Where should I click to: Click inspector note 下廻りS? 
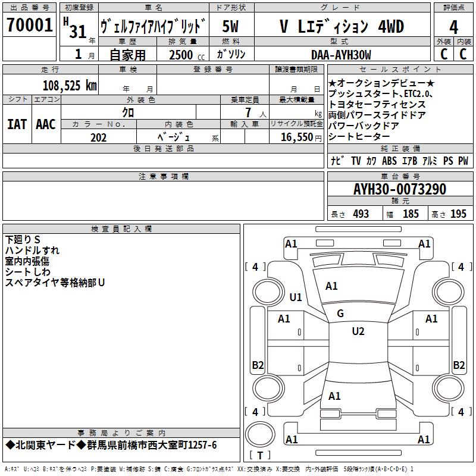coord(23,240)
